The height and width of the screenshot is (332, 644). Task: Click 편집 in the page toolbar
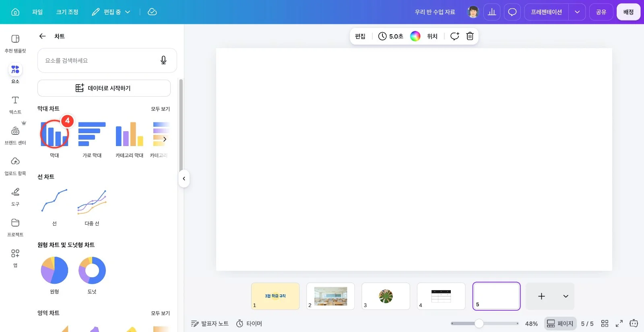pyautogui.click(x=360, y=36)
